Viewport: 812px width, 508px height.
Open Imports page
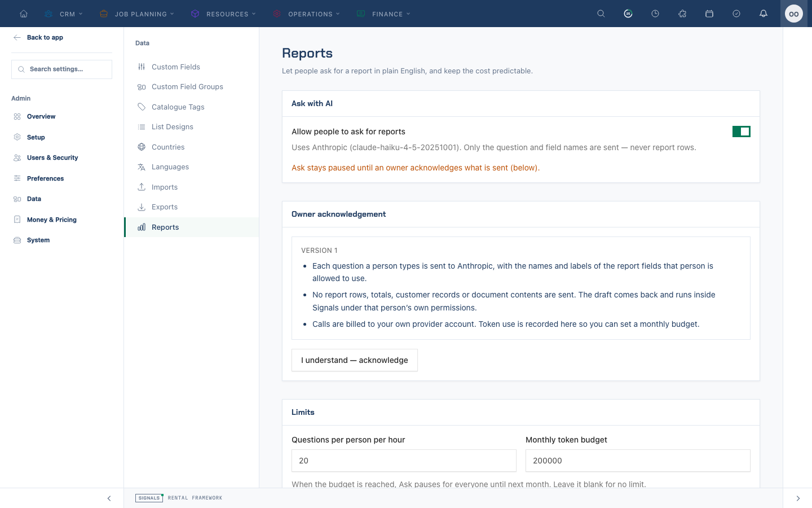click(191, 187)
